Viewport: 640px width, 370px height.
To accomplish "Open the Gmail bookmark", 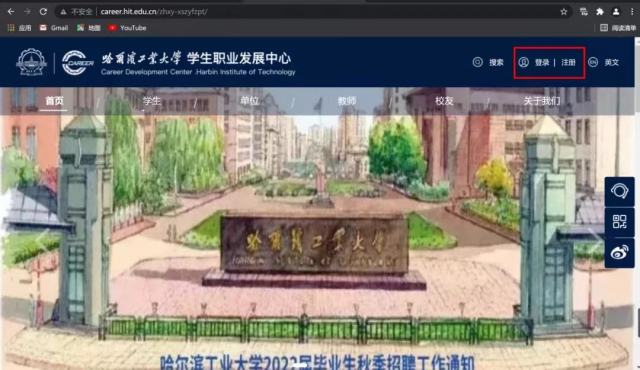I will click(54, 28).
